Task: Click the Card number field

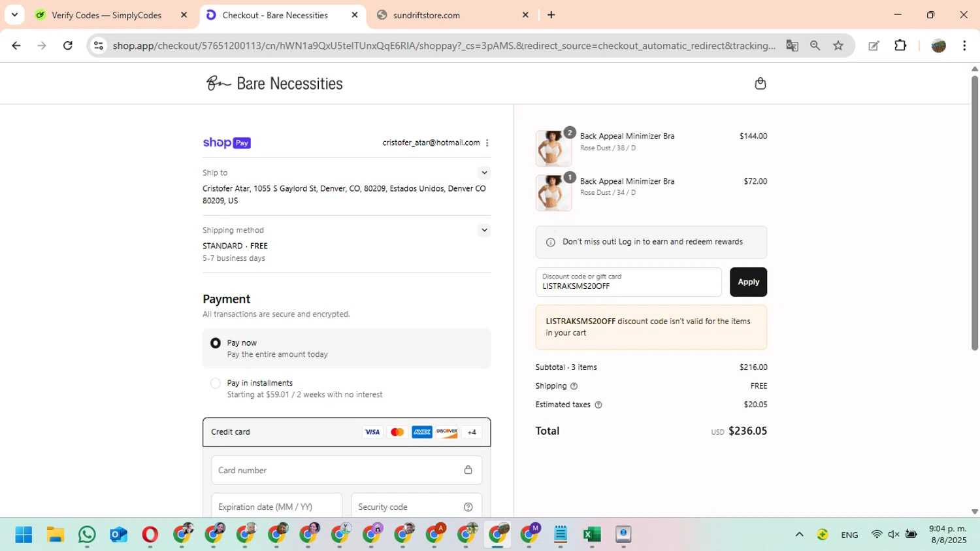Action: pos(347,471)
